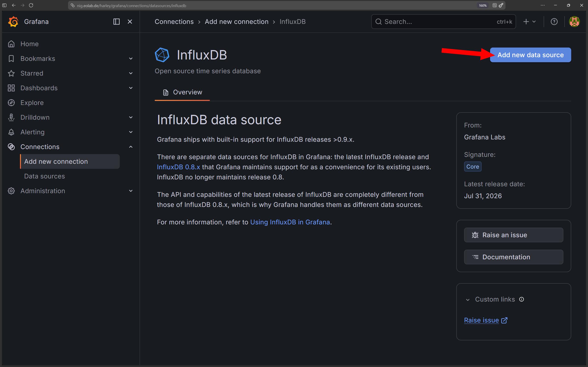The image size is (588, 367).
Task: Expand the Dashboards section chevron
Action: (x=131, y=88)
